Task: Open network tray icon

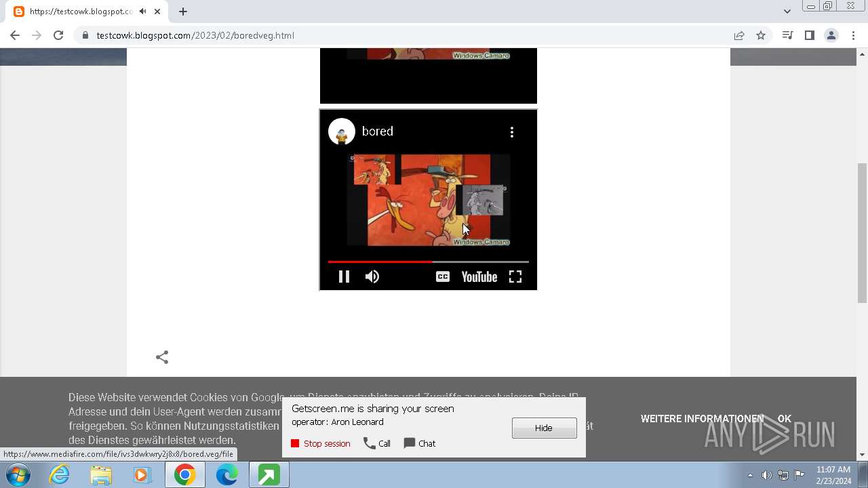Action: pos(783,475)
